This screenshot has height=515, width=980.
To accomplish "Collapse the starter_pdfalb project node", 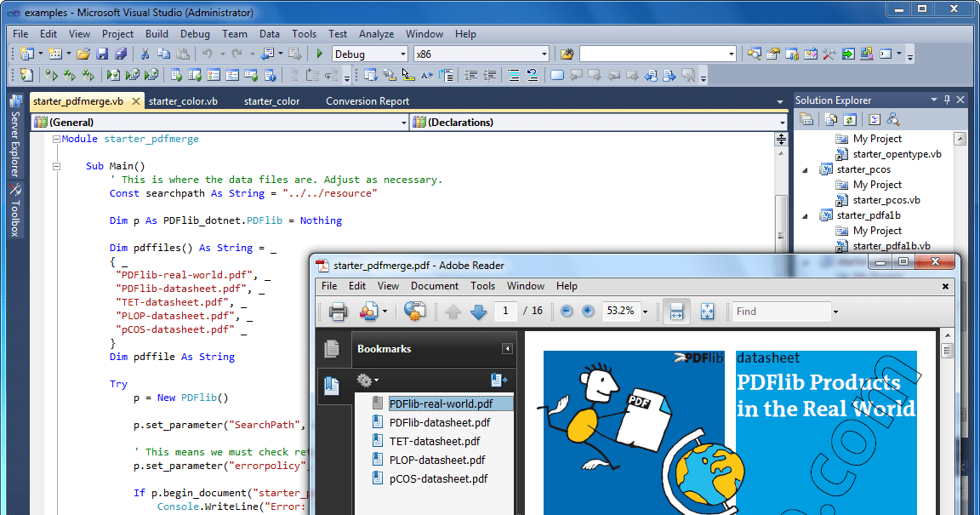I will [804, 215].
